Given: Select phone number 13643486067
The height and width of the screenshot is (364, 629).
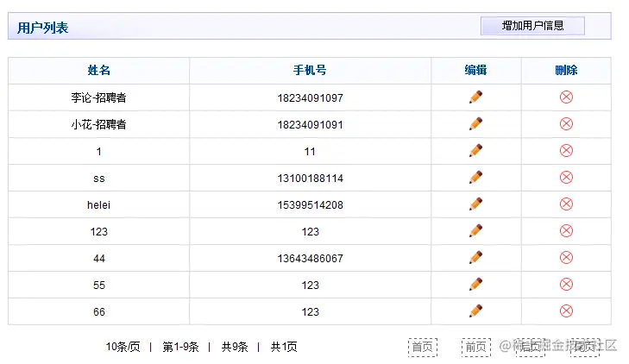Looking at the screenshot, I should click(x=310, y=258).
